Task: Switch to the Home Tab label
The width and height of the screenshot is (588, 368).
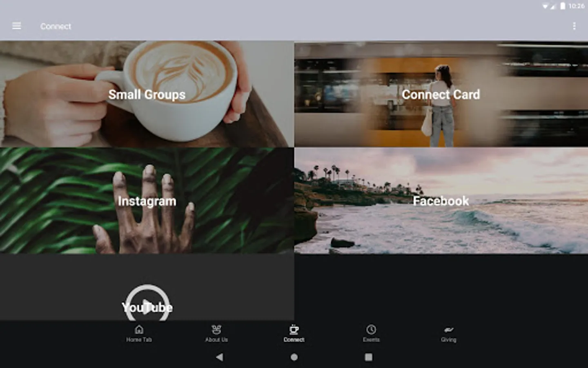Action: pos(139,340)
